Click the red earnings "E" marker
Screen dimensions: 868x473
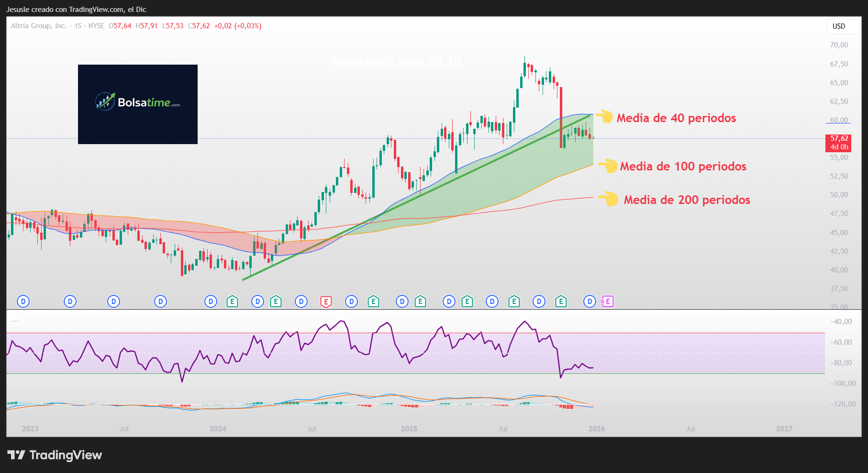(326, 302)
